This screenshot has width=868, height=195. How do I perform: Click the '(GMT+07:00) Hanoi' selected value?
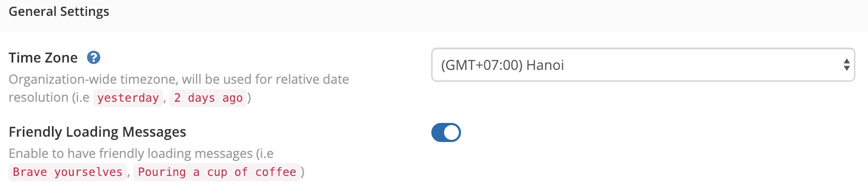(502, 65)
